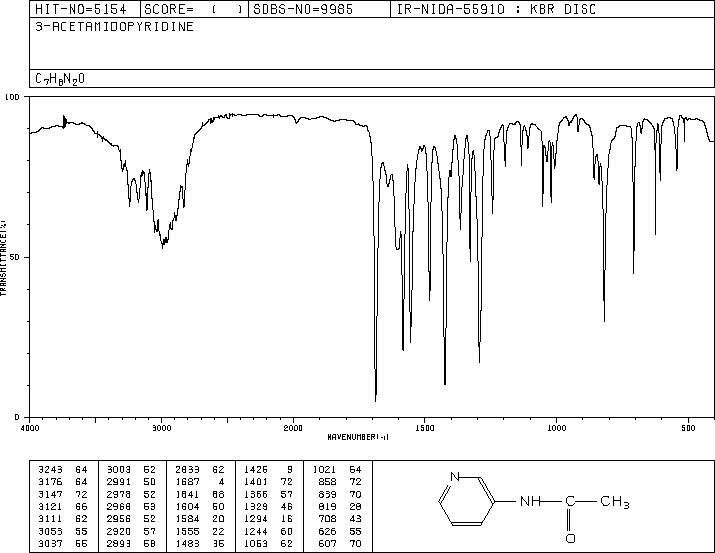Click the WAVENUMBER axis title
The image size is (715, 553).
click(x=358, y=437)
